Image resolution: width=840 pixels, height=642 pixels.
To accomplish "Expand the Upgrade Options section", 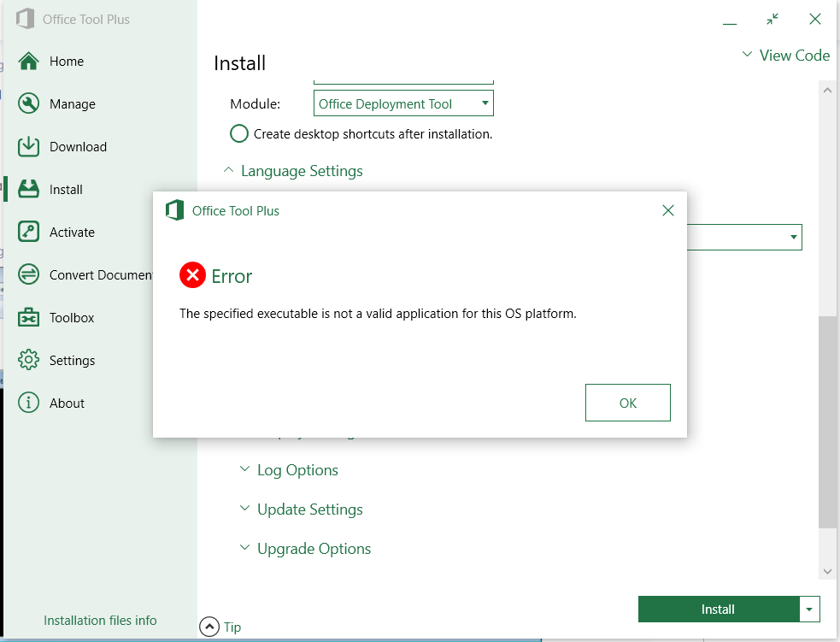I will pos(305,549).
